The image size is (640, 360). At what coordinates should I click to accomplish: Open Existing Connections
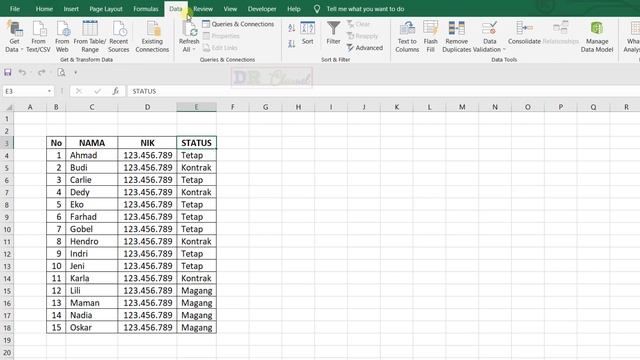click(152, 37)
